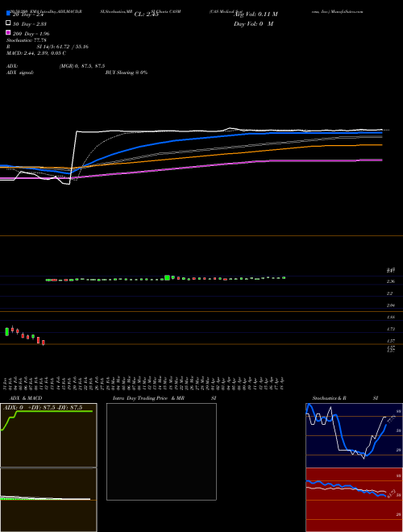The image size is (403, 532).
Task: Click the first green candlestick near 1.72
Action: (6, 331)
